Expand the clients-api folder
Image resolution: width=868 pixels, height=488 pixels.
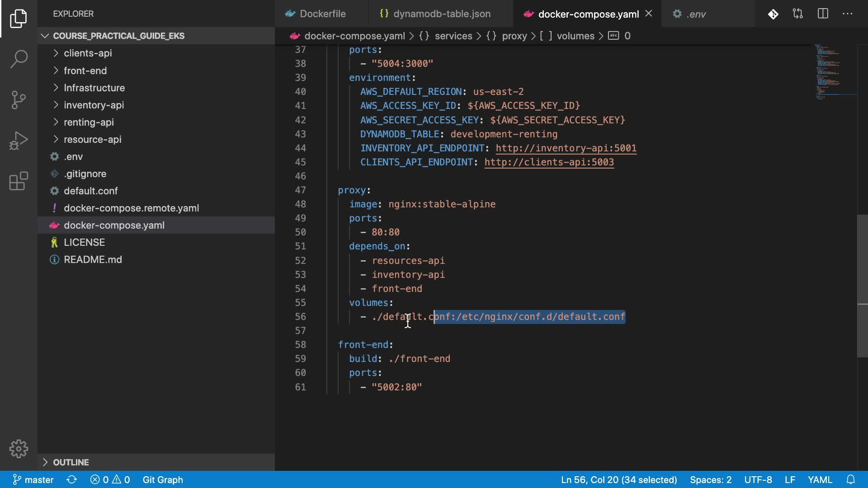(88, 53)
